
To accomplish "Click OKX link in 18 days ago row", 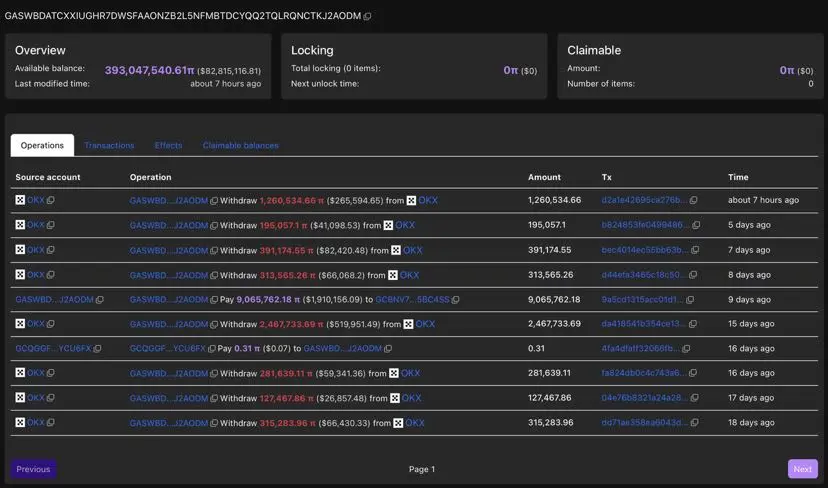I will pyautogui.click(x=414, y=423).
